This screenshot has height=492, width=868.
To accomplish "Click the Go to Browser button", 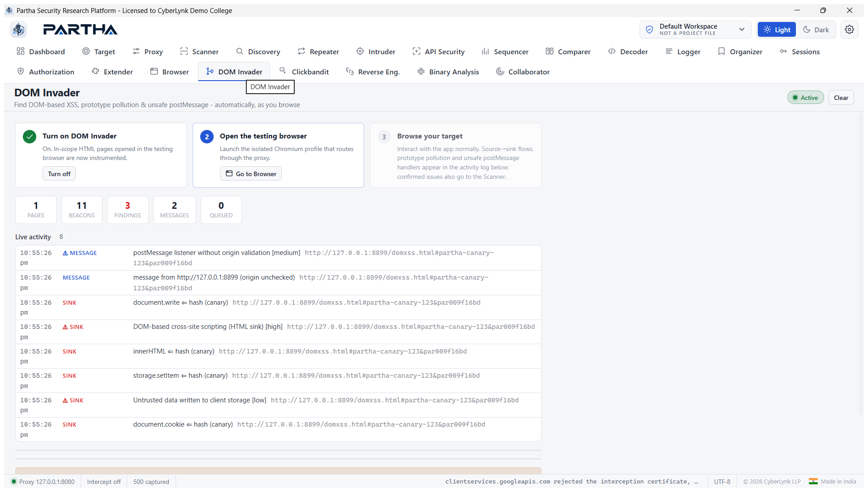I will [251, 174].
